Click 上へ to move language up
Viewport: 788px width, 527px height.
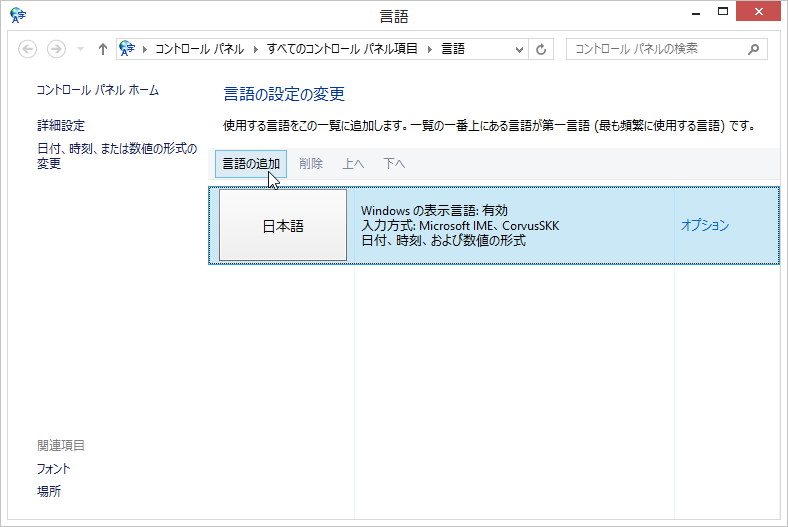(353, 164)
